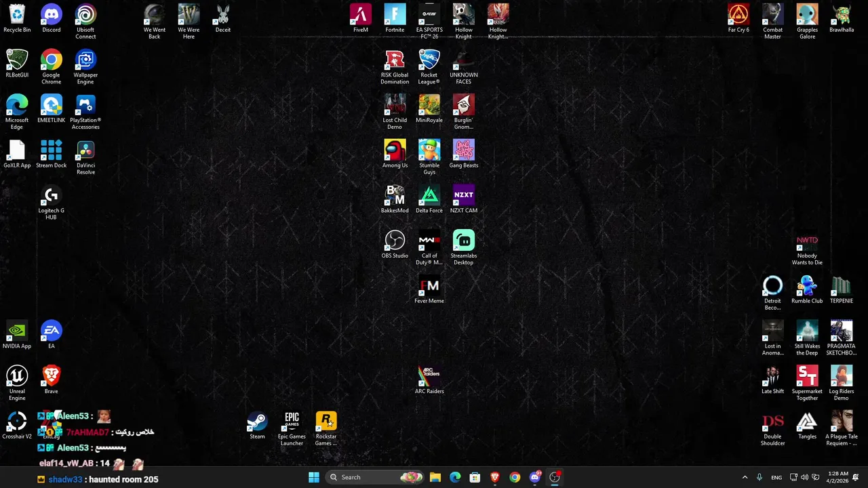Viewport: 868px width, 488px height.
Task: Open the Recycle Bin desktop icon
Action: point(17,18)
